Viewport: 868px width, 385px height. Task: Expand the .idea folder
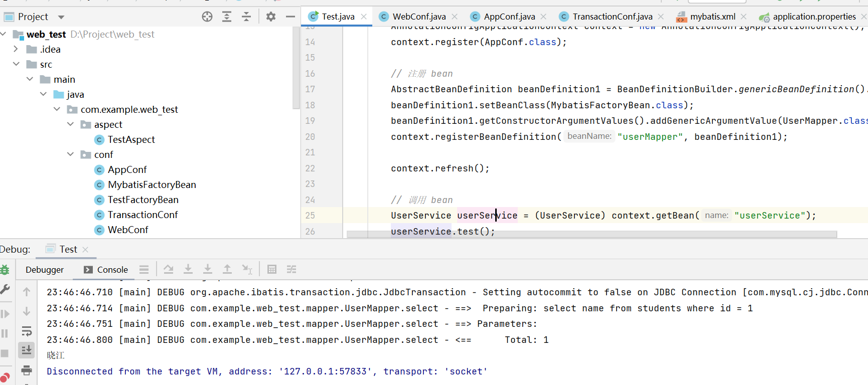coord(16,49)
